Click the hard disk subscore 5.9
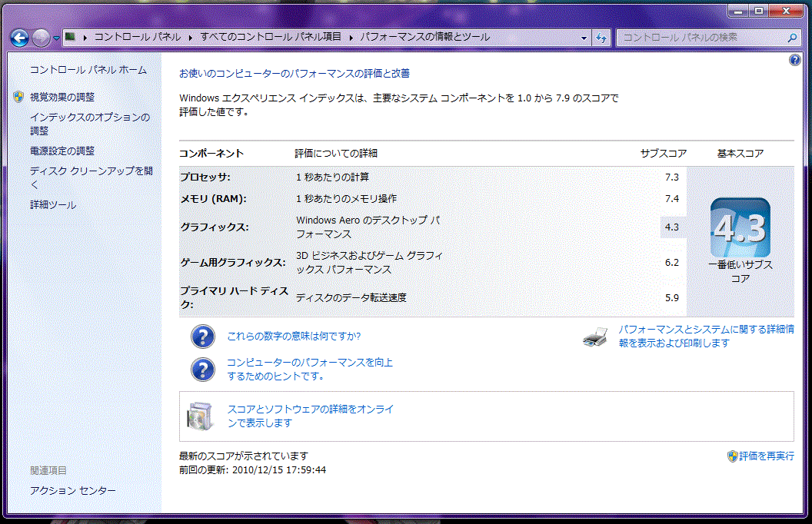 click(671, 297)
